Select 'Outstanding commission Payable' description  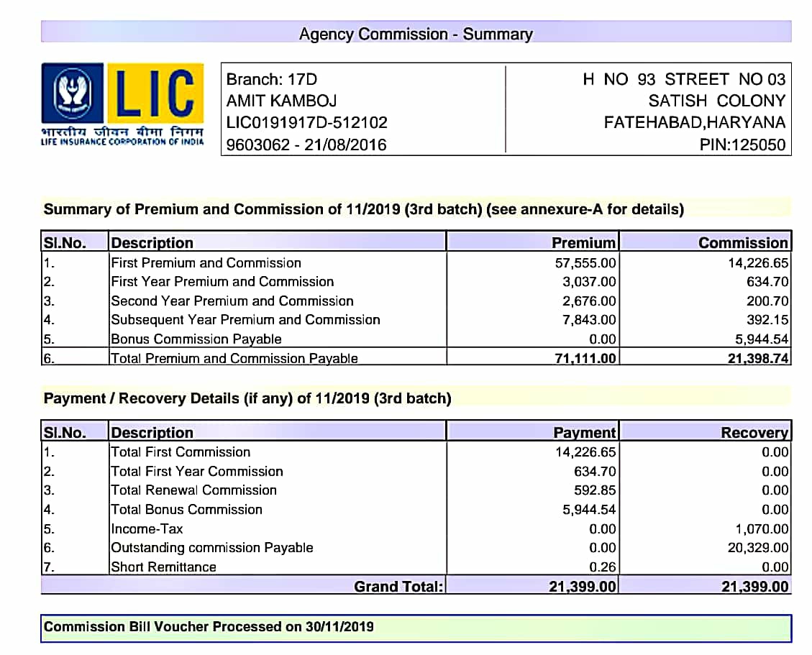(x=211, y=548)
